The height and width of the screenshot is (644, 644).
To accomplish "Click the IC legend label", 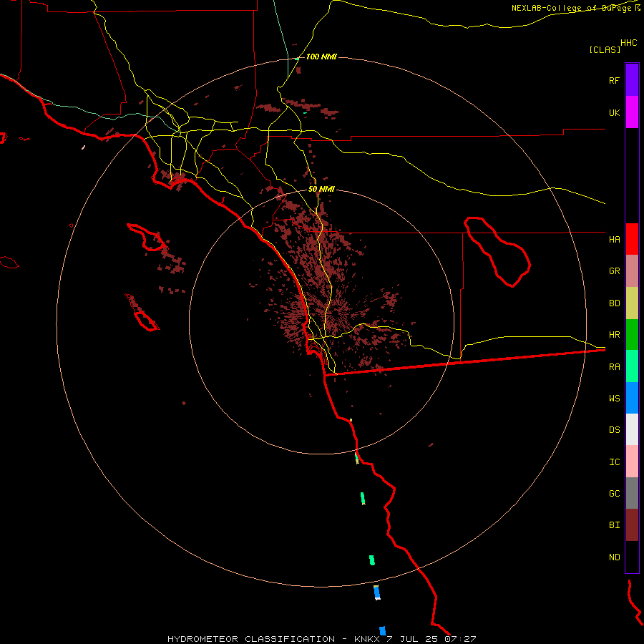I will (614, 462).
